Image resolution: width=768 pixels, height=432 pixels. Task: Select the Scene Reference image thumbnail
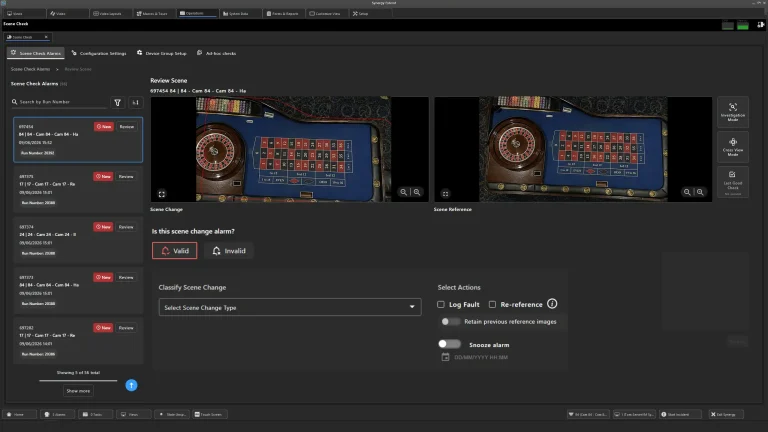tap(573, 149)
